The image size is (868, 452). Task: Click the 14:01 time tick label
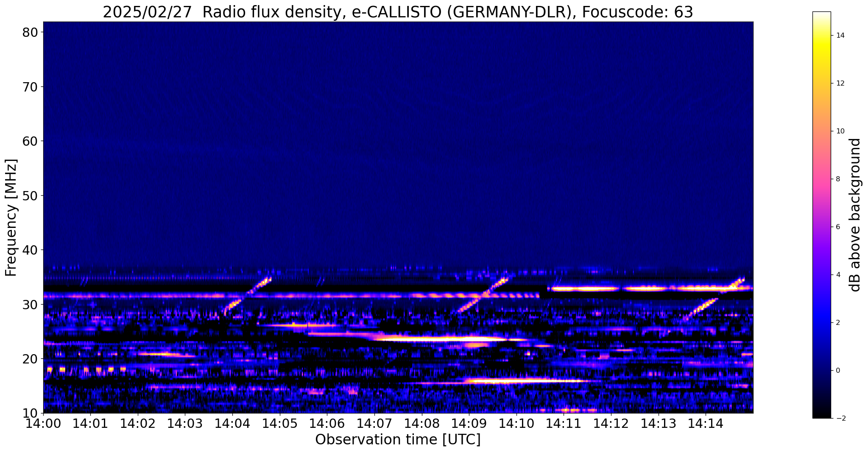(x=90, y=424)
